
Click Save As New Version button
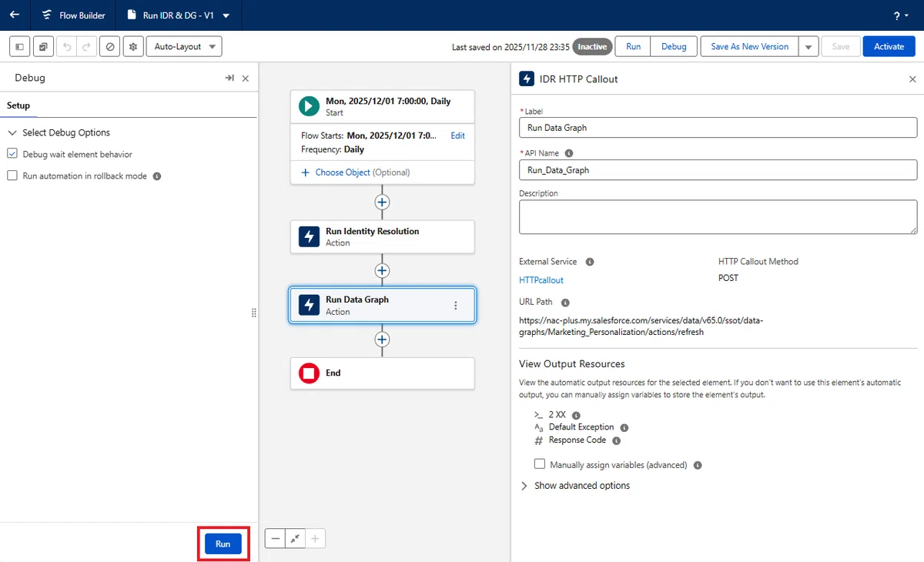pos(749,47)
